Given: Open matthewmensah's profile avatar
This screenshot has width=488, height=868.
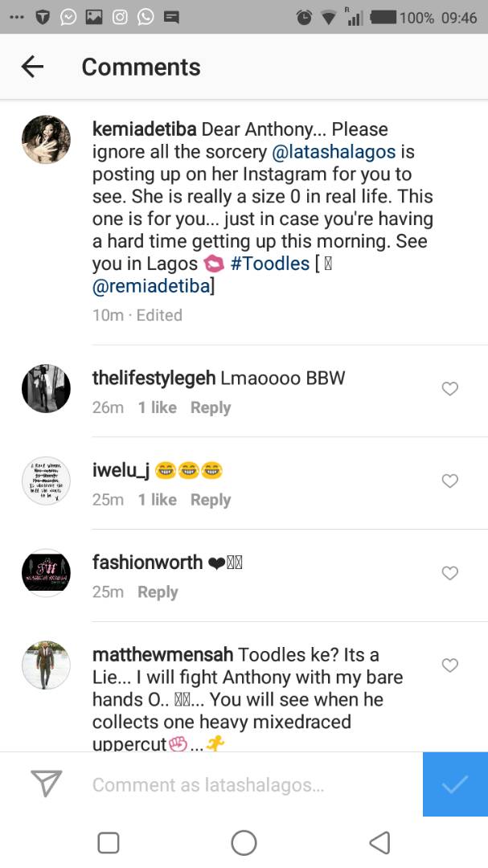Looking at the screenshot, I should pos(46,665).
